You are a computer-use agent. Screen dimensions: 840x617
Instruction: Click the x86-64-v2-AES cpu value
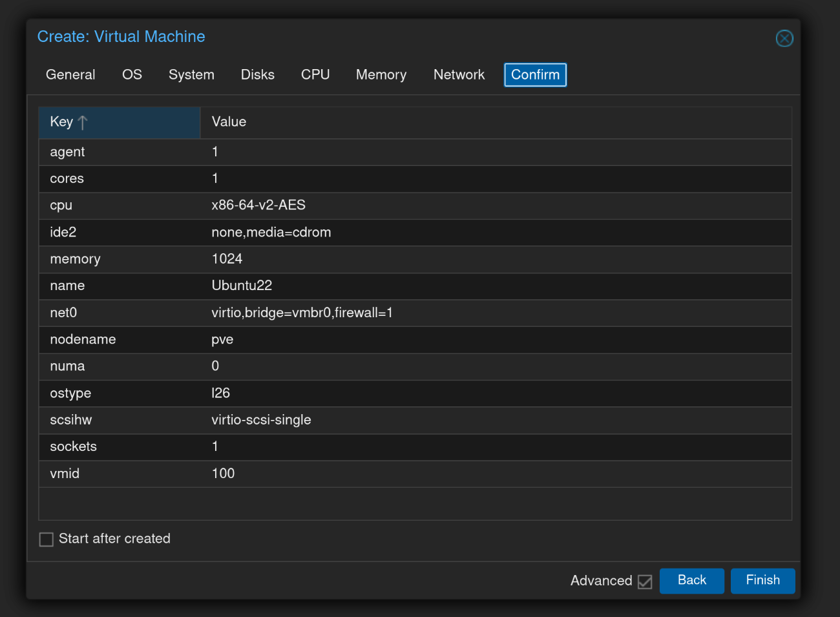[x=258, y=205]
